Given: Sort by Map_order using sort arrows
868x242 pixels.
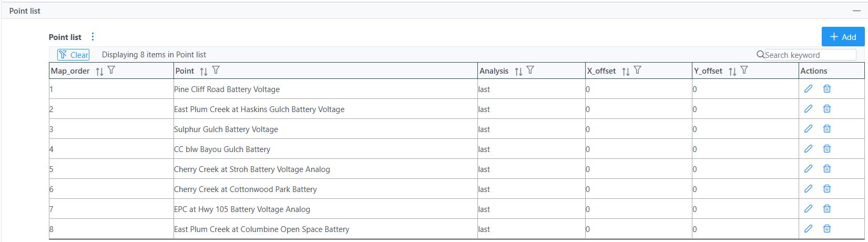Looking at the screenshot, I should [x=99, y=71].
